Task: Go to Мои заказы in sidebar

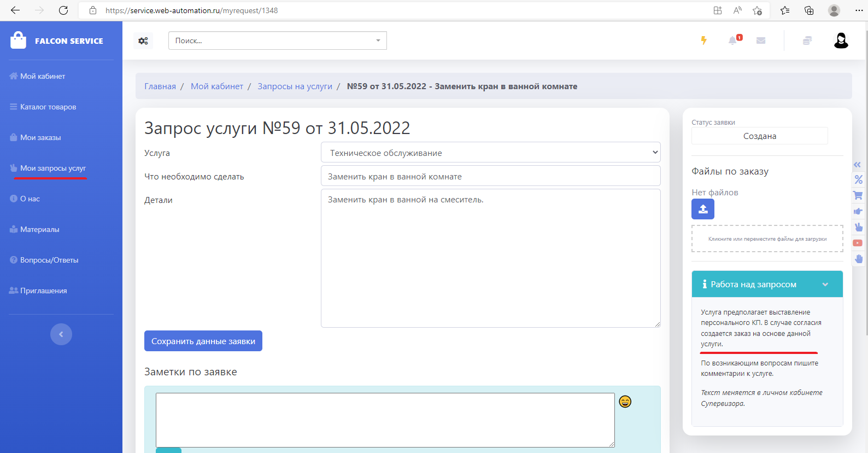Action: (x=40, y=137)
